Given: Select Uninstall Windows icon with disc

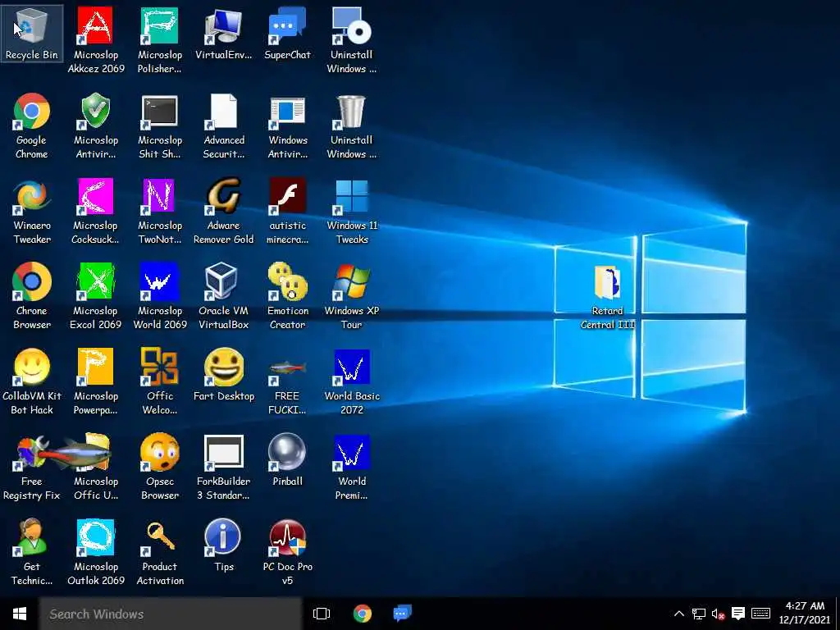Looking at the screenshot, I should tap(351, 39).
